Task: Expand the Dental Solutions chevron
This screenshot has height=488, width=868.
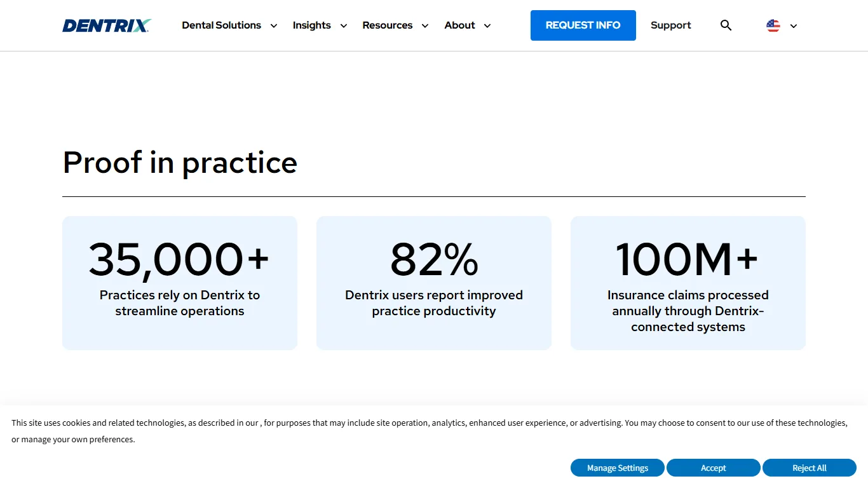Action: (x=274, y=26)
